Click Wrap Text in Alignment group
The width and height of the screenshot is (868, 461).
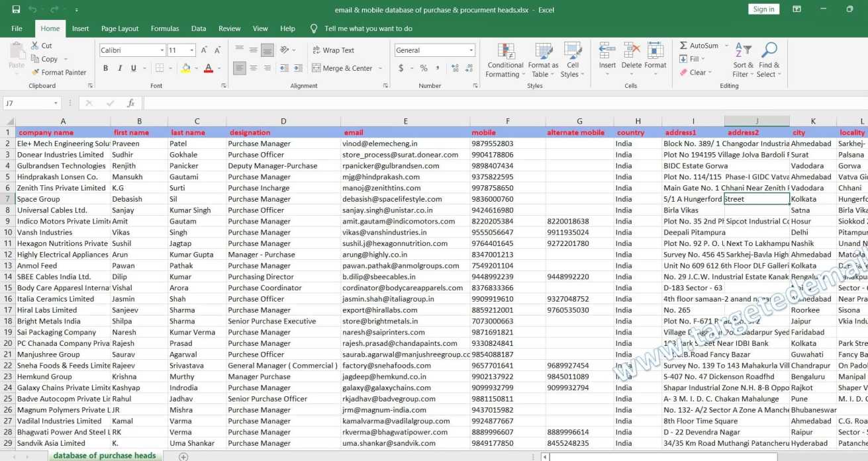point(333,50)
